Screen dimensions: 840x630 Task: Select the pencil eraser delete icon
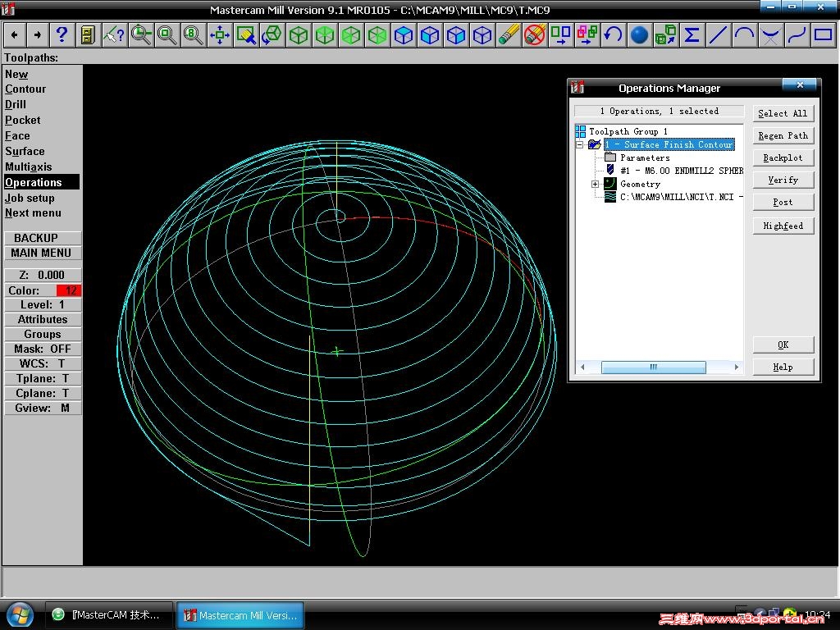click(509, 35)
